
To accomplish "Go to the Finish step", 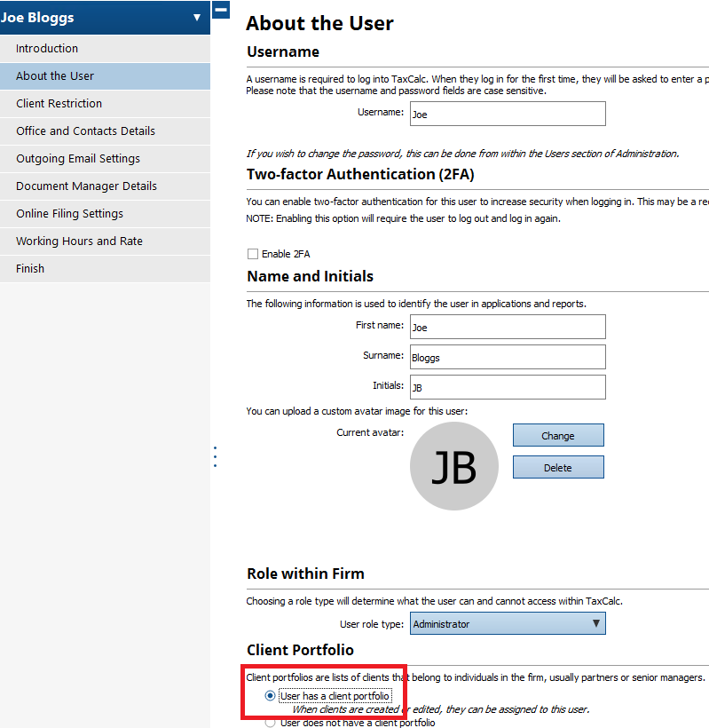I will pos(30,269).
